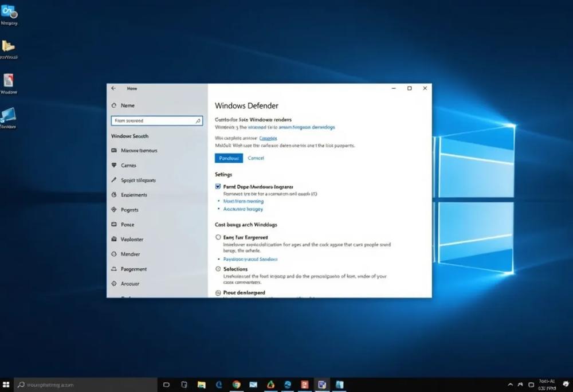Click the magnifier icon in the sidebar search box
The image size is (573, 392).
pos(198,120)
